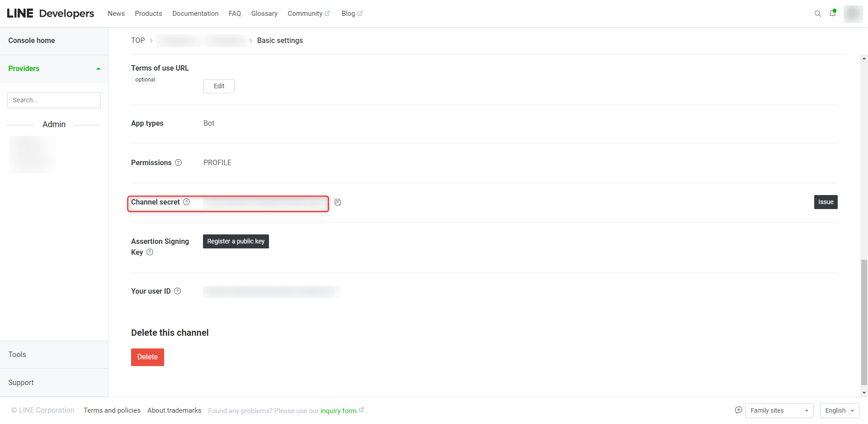Image resolution: width=868 pixels, height=424 pixels.
Task: Open the user profile avatar menu
Action: pos(853,14)
